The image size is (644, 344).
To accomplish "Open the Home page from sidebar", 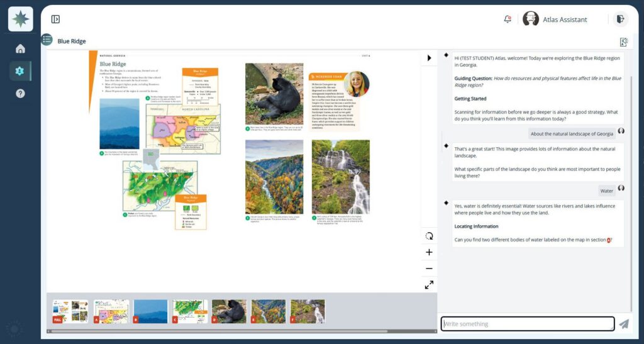I will click(x=20, y=49).
